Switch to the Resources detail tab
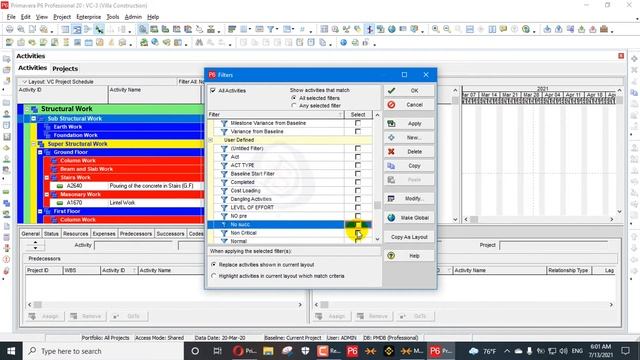This screenshot has height=360, width=640. point(76,233)
